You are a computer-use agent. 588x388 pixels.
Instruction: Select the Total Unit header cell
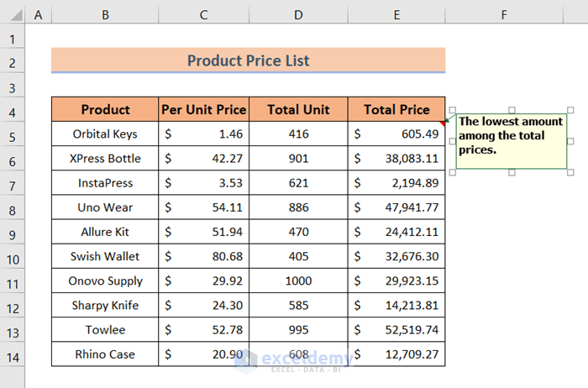tap(299, 109)
